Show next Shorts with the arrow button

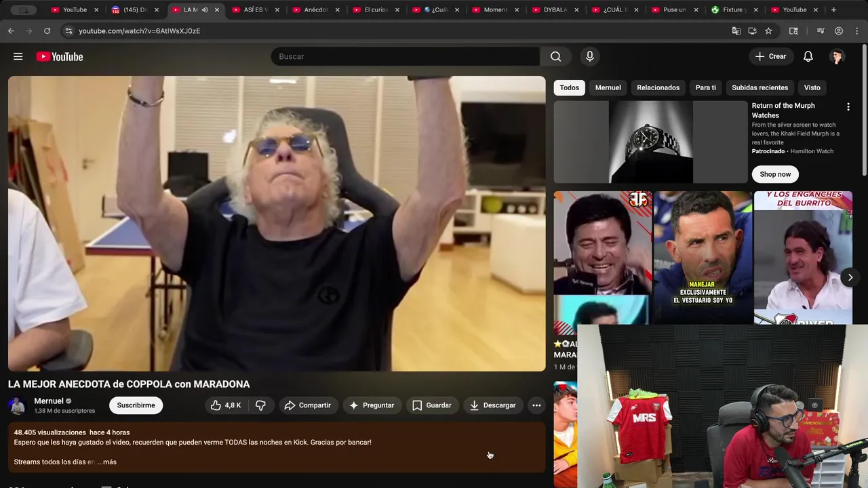[850, 277]
